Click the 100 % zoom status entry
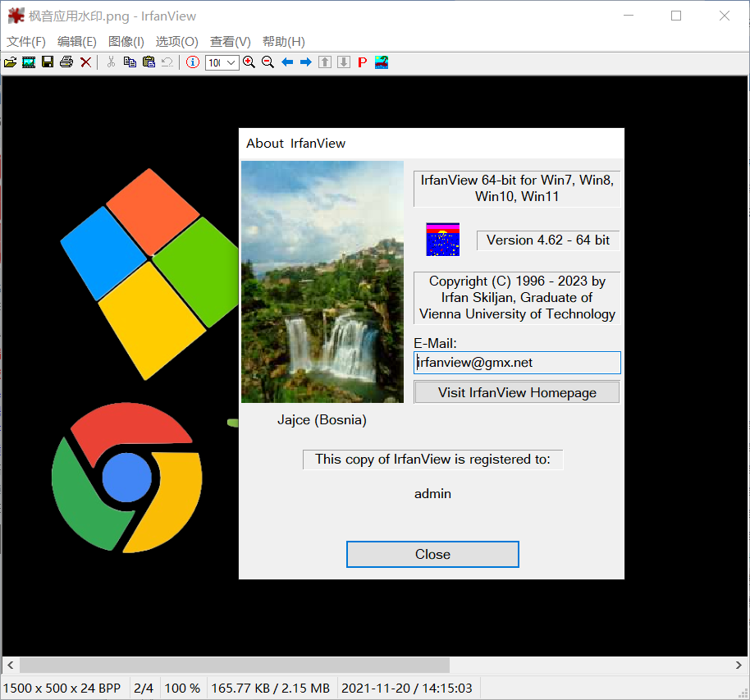This screenshot has width=750, height=700. click(182, 688)
